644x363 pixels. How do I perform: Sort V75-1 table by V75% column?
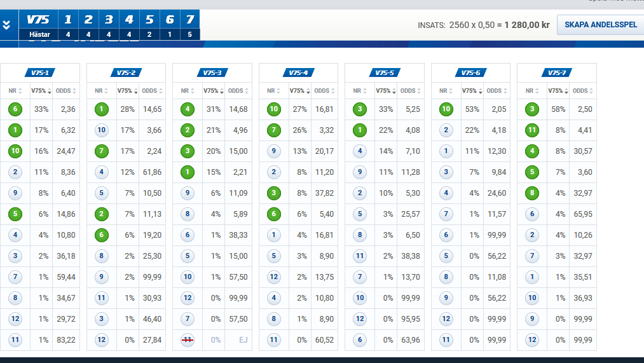tap(41, 91)
